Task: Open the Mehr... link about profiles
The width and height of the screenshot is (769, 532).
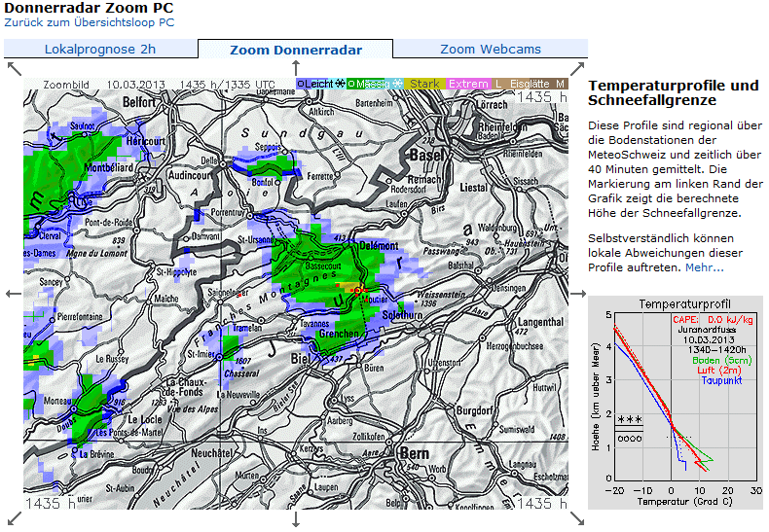Action: 704,267
